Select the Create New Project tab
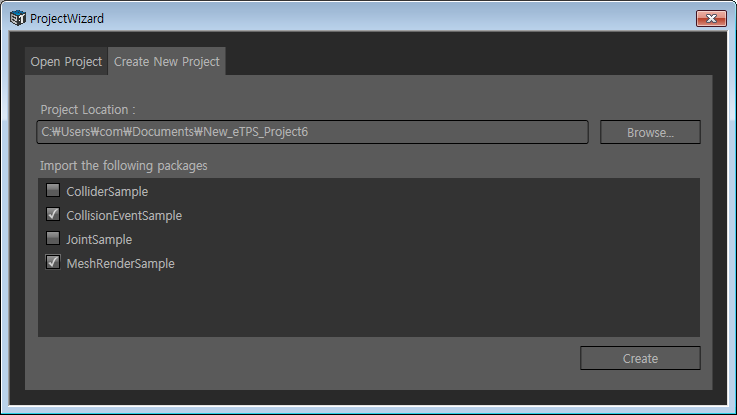The image size is (737, 415). pyautogui.click(x=167, y=62)
